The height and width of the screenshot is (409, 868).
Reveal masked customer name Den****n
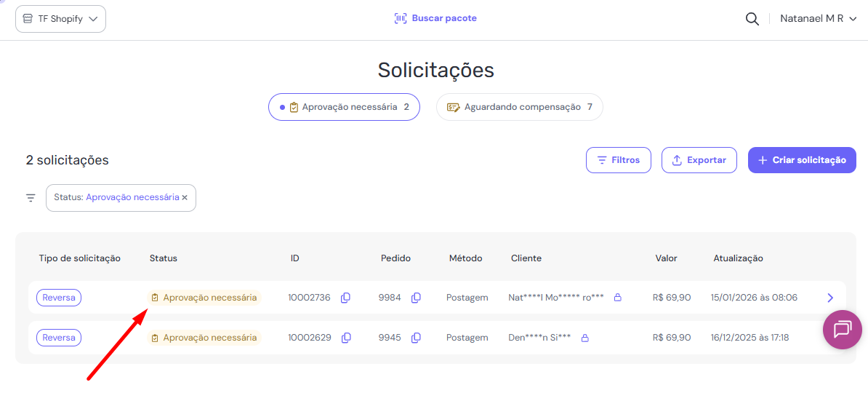(x=584, y=338)
